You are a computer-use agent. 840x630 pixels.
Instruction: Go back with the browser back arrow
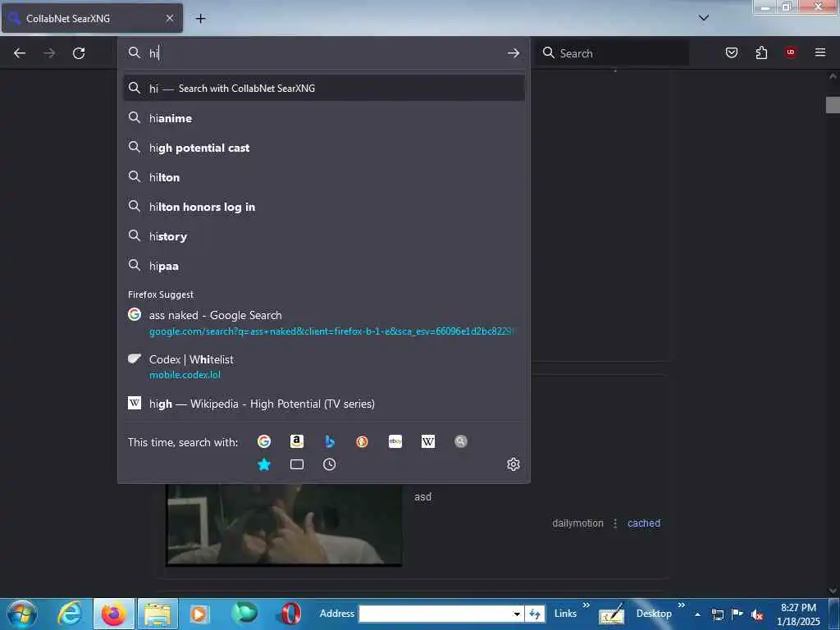20,53
